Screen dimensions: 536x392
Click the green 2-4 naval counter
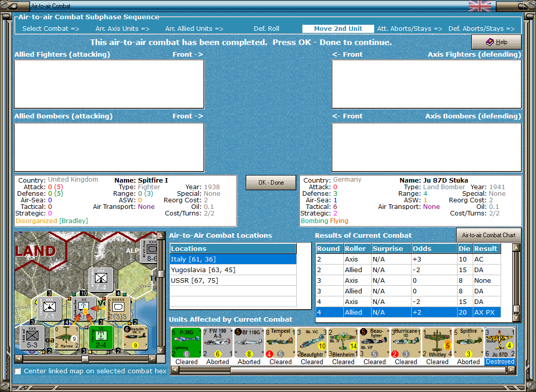pyautogui.click(x=101, y=337)
